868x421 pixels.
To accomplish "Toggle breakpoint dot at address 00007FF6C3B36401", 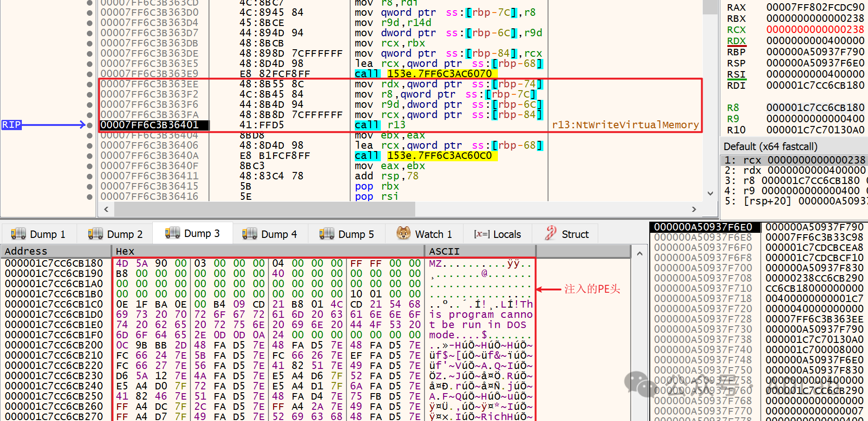I will coord(90,125).
